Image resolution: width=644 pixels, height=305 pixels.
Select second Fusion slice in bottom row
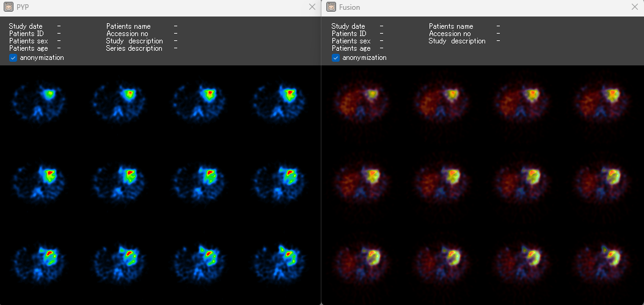point(441,263)
